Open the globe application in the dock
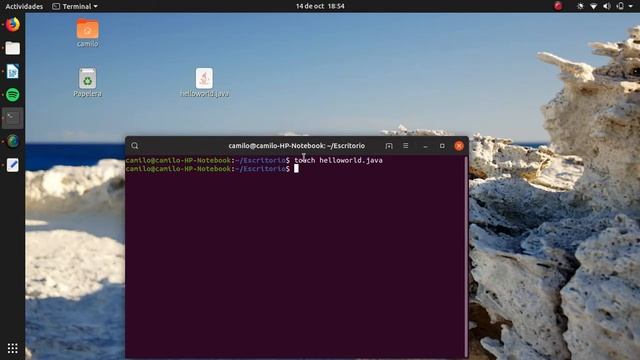Image resolution: width=640 pixels, height=360 pixels. coord(13,141)
